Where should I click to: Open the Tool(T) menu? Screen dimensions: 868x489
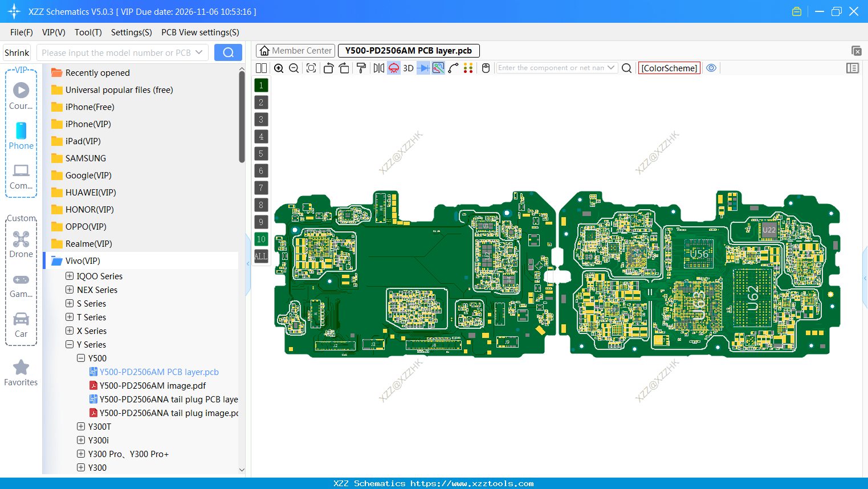tap(88, 32)
